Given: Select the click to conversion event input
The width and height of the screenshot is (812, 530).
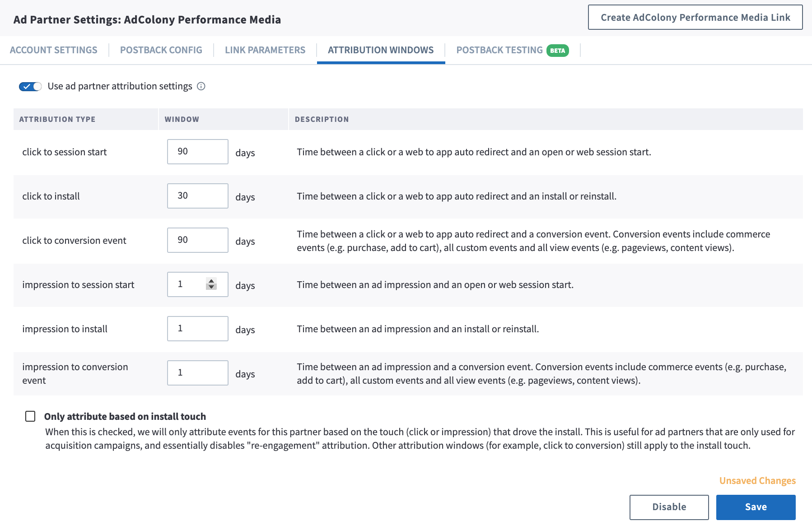Looking at the screenshot, I should click(x=198, y=240).
